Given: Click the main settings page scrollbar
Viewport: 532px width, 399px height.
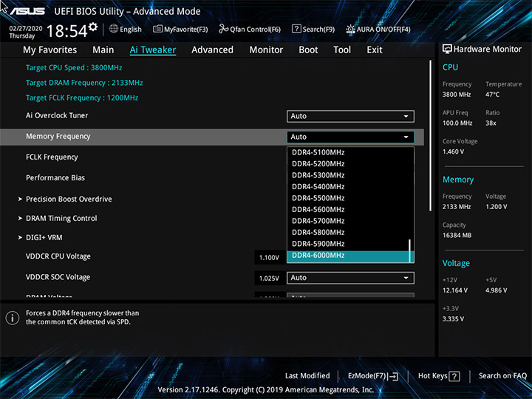Looking at the screenshot, I should (x=431, y=136).
